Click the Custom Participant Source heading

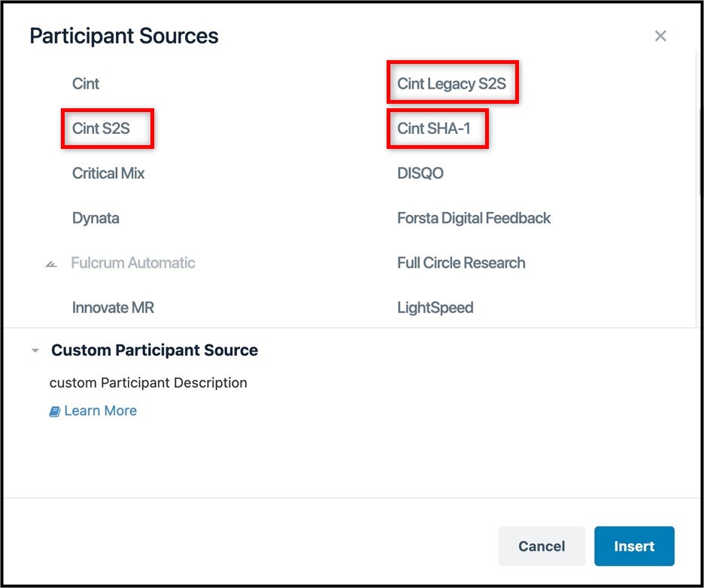[x=153, y=350]
